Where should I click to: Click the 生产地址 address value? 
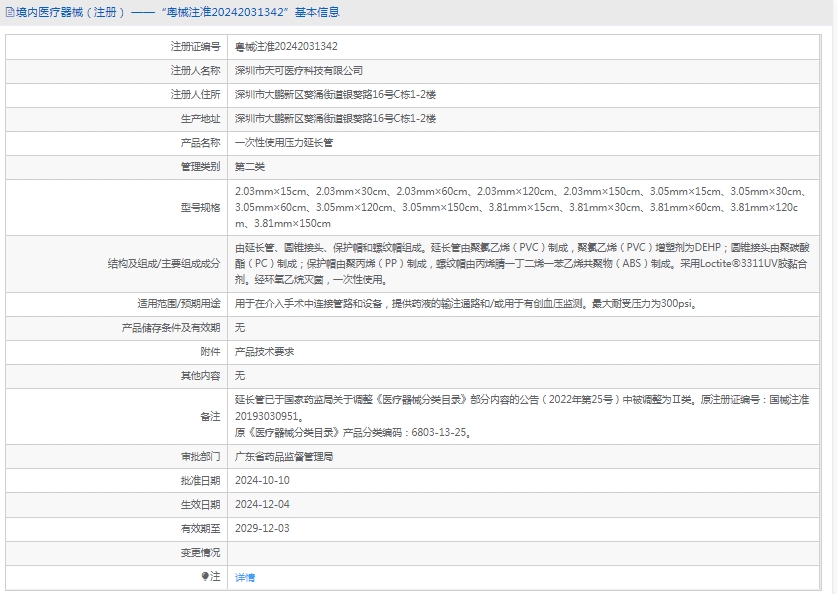(x=335, y=119)
